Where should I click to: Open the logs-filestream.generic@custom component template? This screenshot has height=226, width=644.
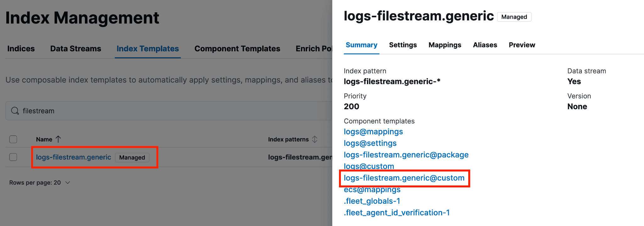pos(404,178)
